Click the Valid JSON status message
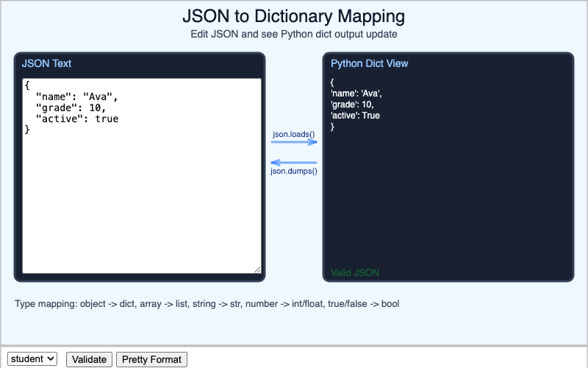The height and width of the screenshot is (368, 588). click(x=355, y=272)
